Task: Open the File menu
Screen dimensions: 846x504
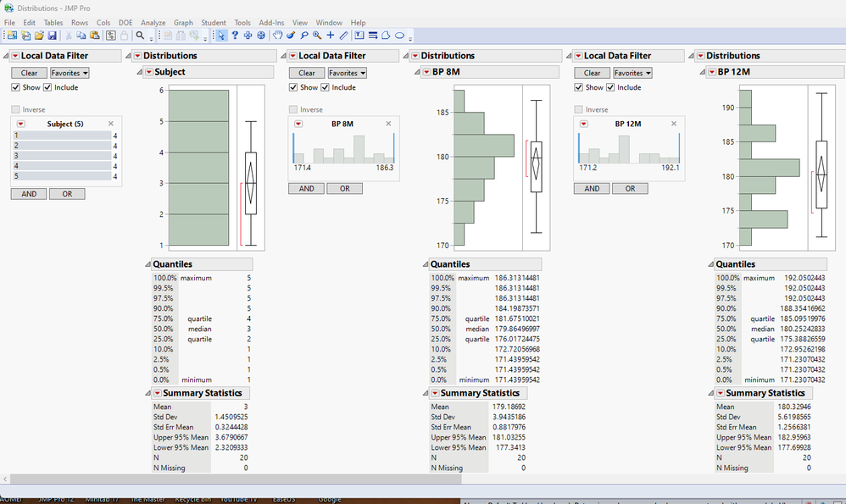Action: coord(9,23)
